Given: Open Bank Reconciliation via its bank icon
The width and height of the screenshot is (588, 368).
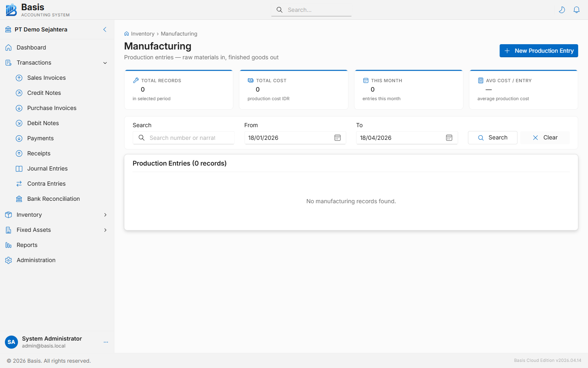Looking at the screenshot, I should pyautogui.click(x=19, y=199).
